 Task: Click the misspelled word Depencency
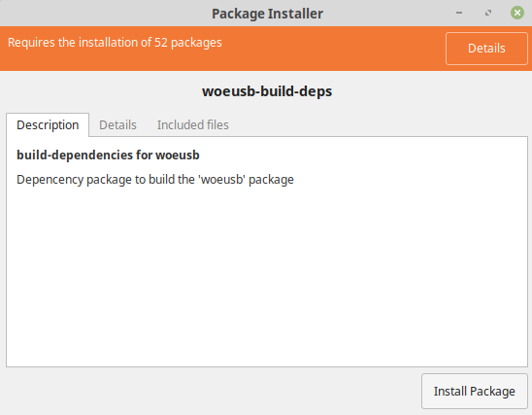click(x=50, y=180)
